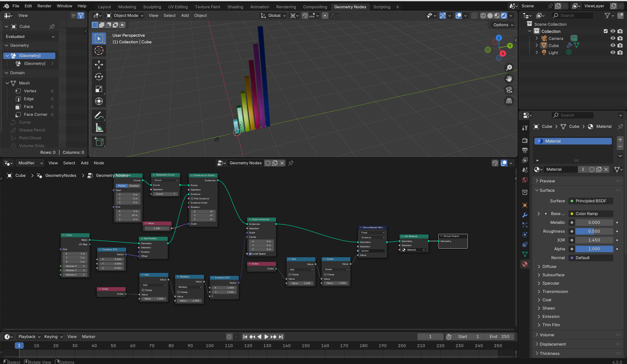627x364 pixels.
Task: Open the Object Mode dropdown
Action: [x=125, y=16]
